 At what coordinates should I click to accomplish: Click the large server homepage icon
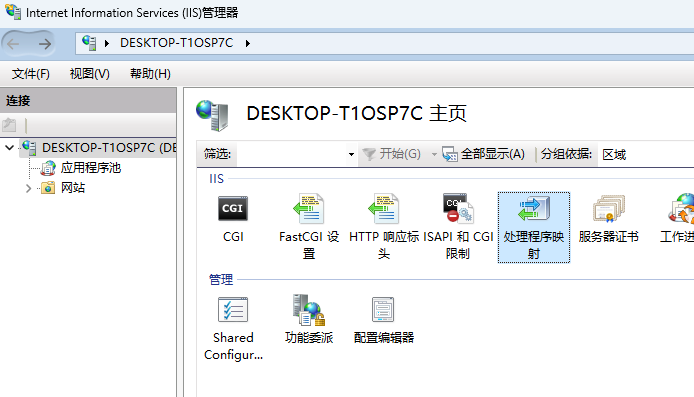pos(212,115)
